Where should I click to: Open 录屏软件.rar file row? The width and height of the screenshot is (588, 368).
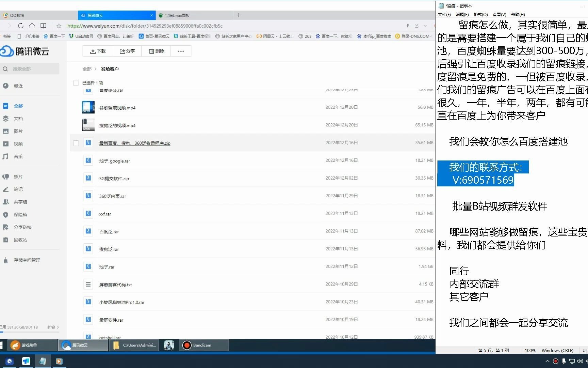pos(252,320)
